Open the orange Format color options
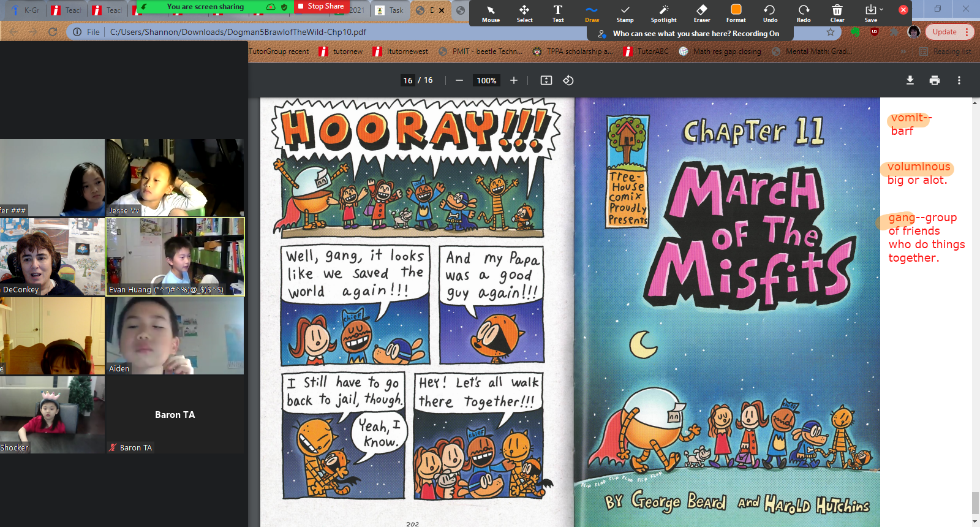 point(736,13)
